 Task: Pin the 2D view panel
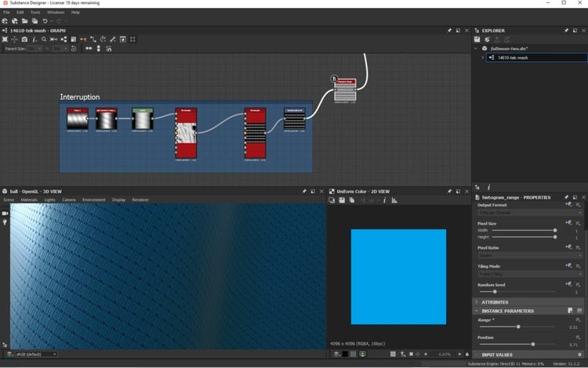tap(449, 191)
